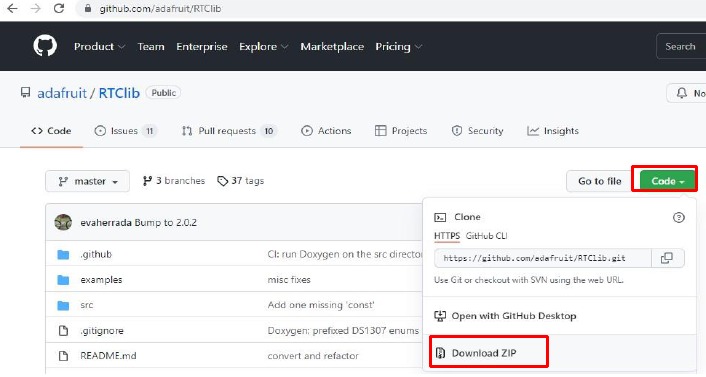Expand the Product dropdown menu
Screen dimensions: 706x377
pos(99,46)
